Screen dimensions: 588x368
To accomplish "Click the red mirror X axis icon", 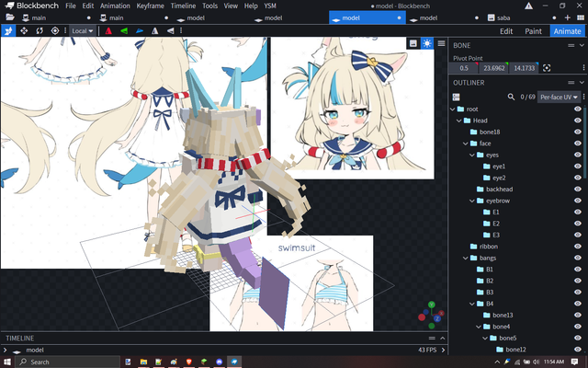I will [108, 30].
